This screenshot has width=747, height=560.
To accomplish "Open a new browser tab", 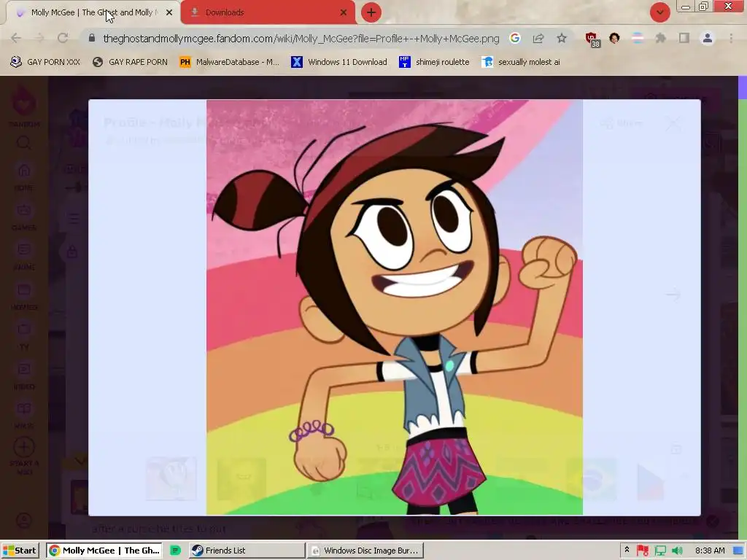I will [x=371, y=12].
